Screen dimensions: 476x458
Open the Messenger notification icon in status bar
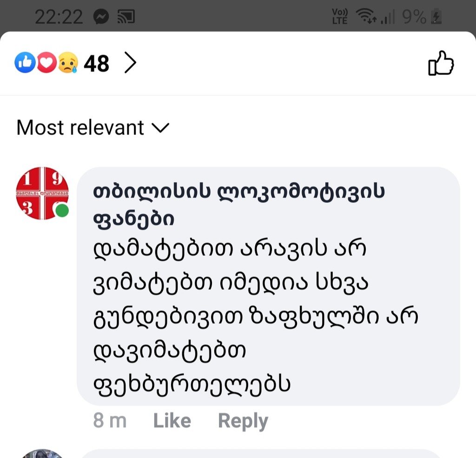[101, 16]
